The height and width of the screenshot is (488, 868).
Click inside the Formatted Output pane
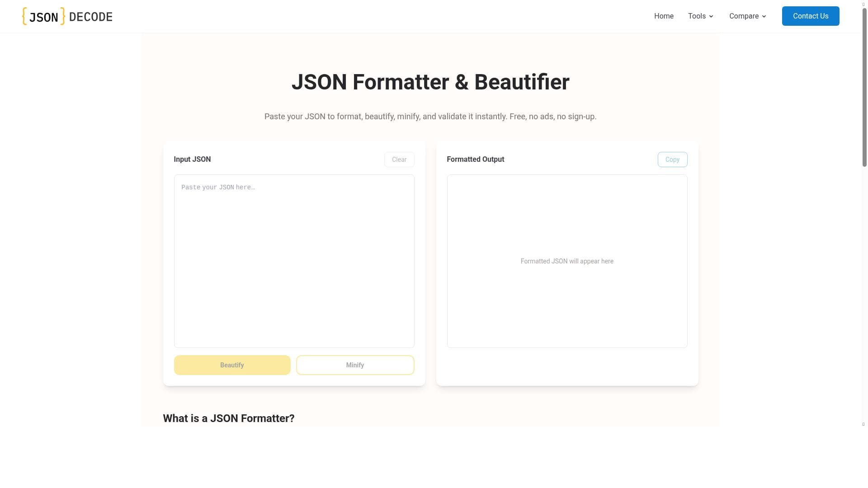point(567,261)
